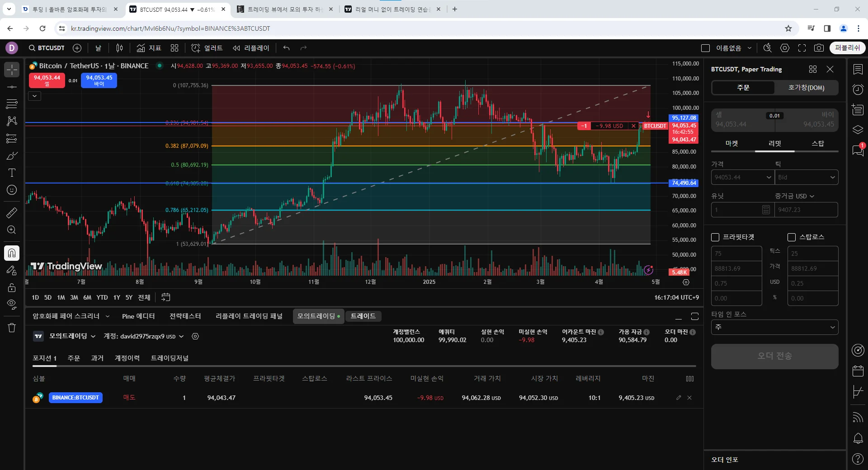Collapse the chart legend chevron
Image resolution: width=868 pixels, height=470 pixels.
point(34,96)
